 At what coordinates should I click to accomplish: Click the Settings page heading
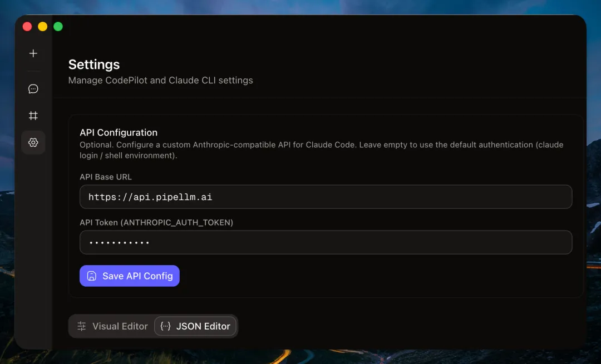94,64
